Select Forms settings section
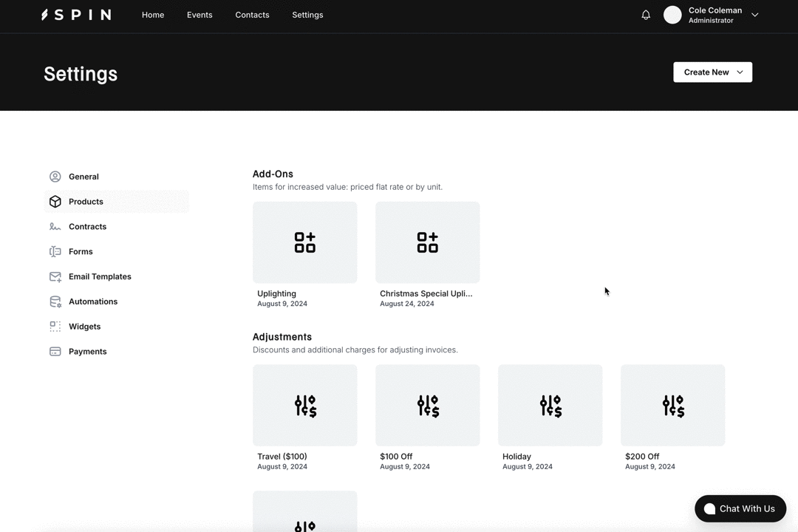798x532 pixels. pos(117,251)
